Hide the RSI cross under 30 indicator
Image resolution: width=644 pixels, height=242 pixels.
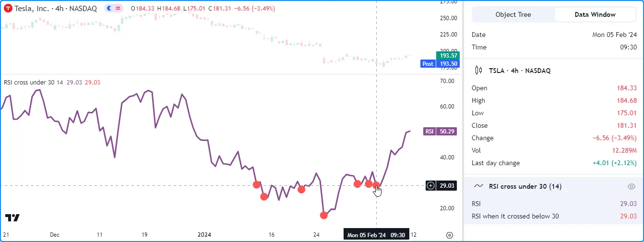point(632,186)
